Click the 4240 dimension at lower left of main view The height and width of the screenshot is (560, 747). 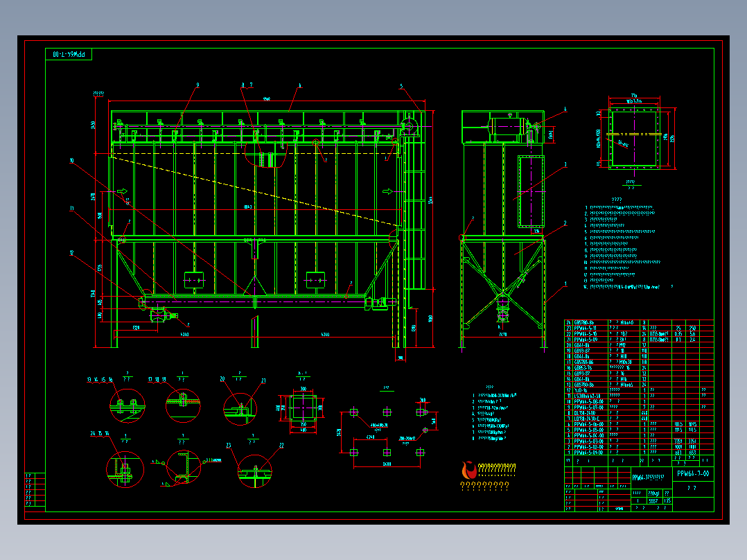click(x=184, y=335)
